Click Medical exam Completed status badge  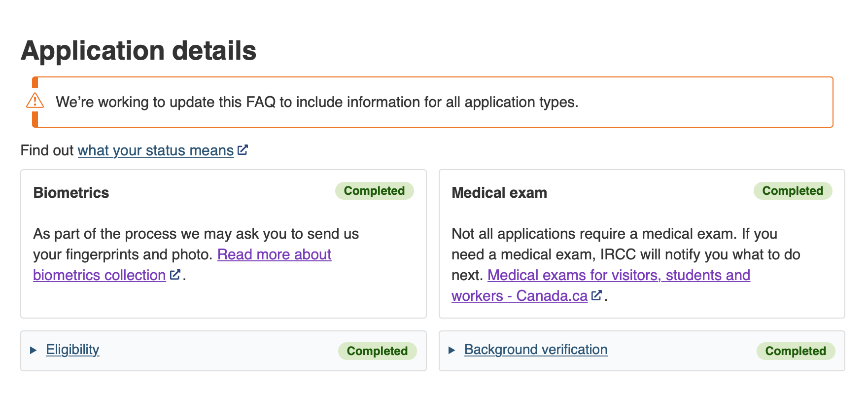coord(793,191)
